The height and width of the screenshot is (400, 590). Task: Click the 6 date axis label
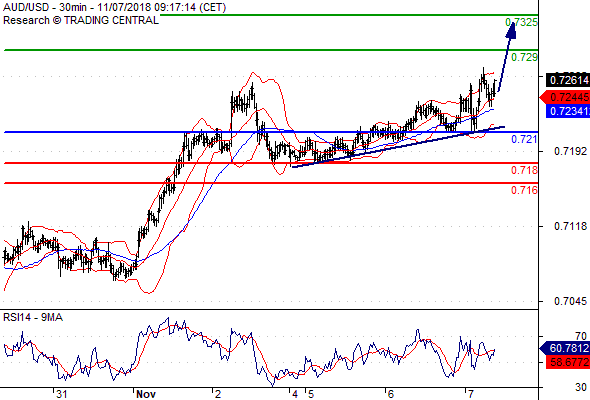coord(391,394)
